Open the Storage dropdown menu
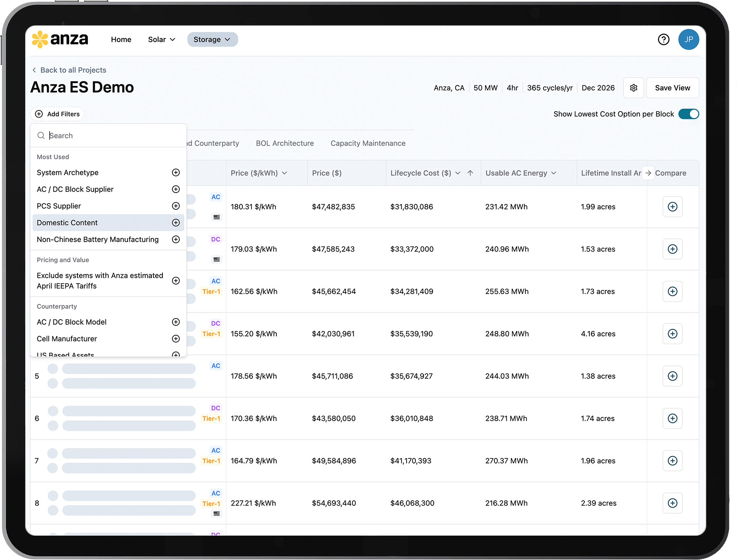 point(212,39)
